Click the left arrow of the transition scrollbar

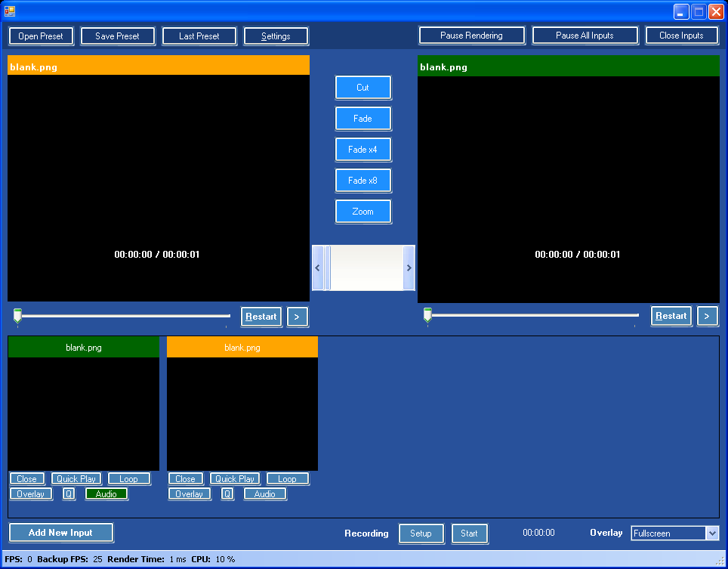318,267
